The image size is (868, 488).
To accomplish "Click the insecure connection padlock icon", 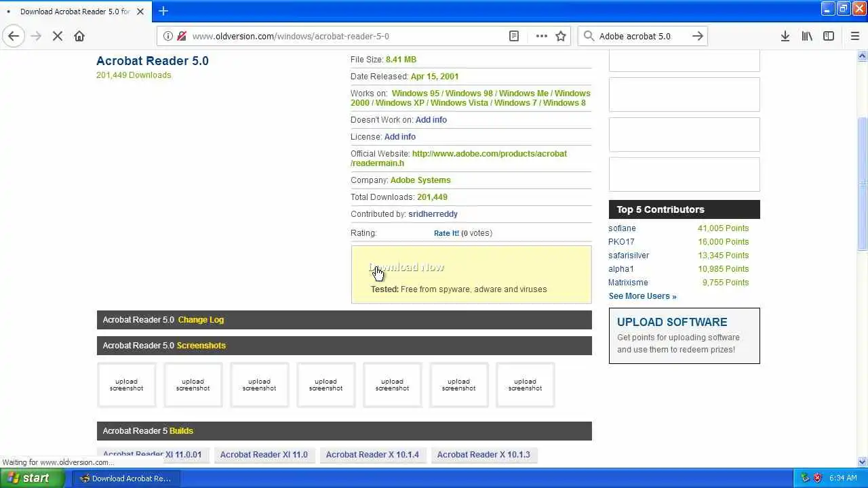I will (181, 36).
